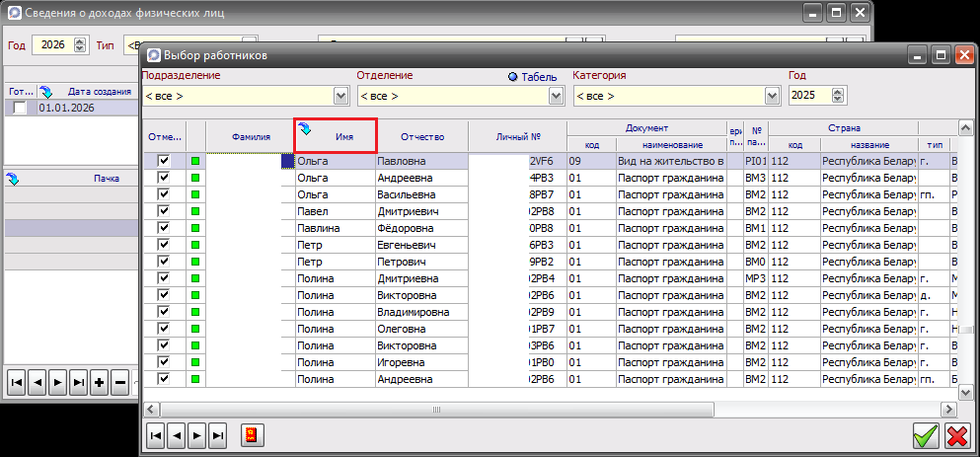Screen dimensions: 980x457
Task: Click the plus add-record button in background window
Action: 99,382
